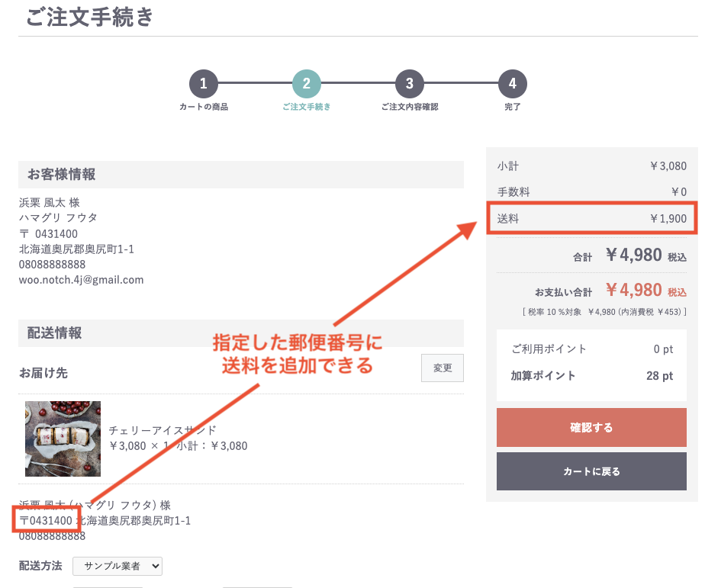Click the customer address 北海道奥尻郡奥尻町1-1
Image resolution: width=705 pixels, height=588 pixels.
(x=76, y=249)
